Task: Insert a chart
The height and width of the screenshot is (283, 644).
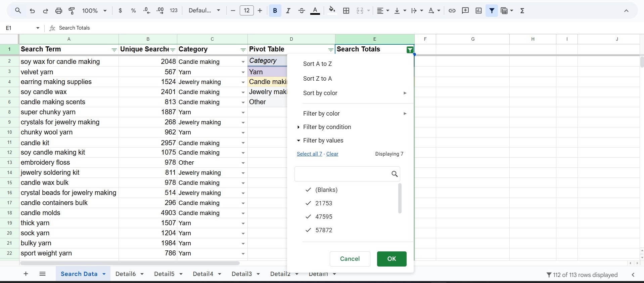Action: pyautogui.click(x=478, y=11)
